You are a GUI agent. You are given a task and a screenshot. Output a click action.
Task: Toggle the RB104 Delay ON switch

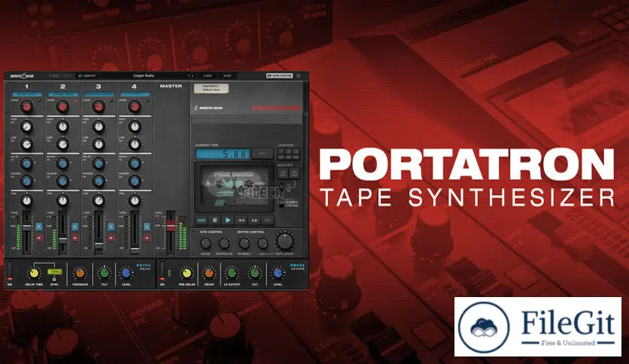point(10,271)
